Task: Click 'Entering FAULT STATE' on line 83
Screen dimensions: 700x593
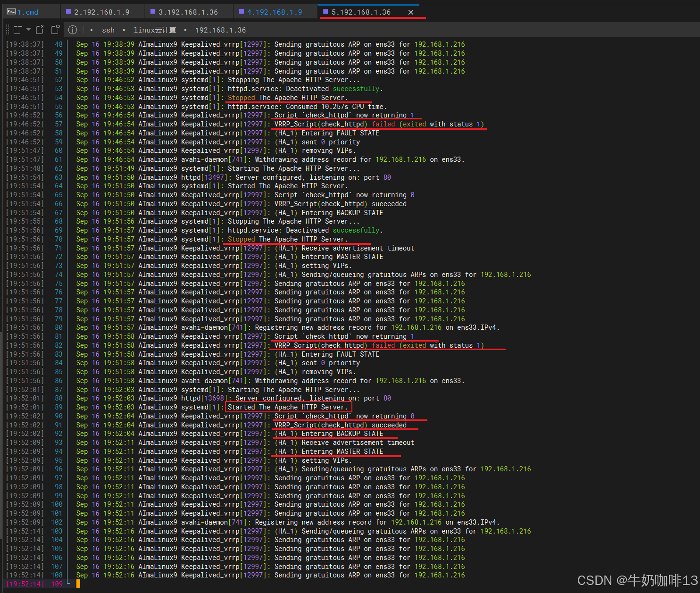Action: click(x=341, y=354)
